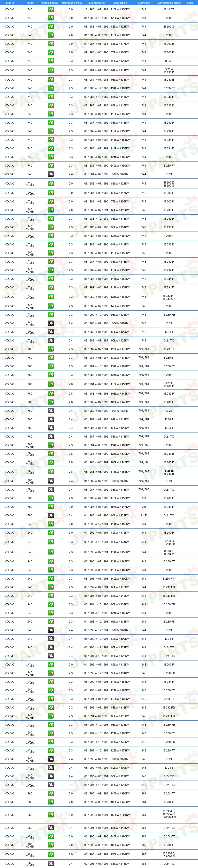
Task: Click diesel ON icon in 740 KOMBI D 24 TIC row
Action: coord(51,340)
